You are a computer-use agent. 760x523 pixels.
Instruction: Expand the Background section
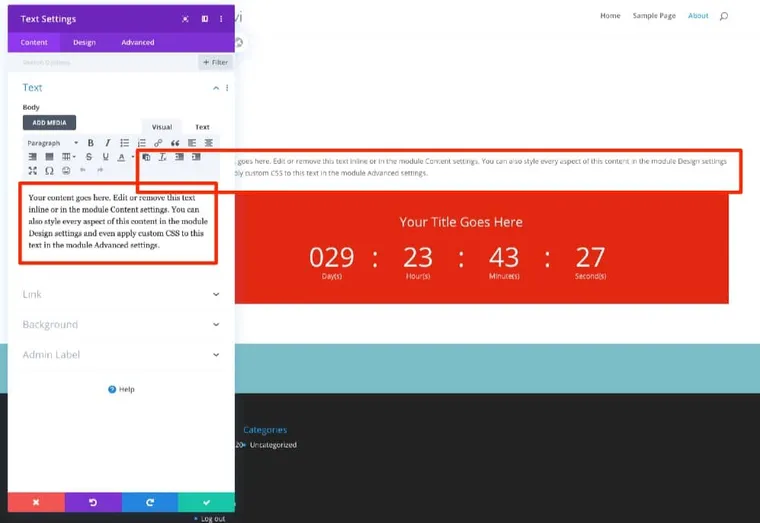tap(121, 324)
